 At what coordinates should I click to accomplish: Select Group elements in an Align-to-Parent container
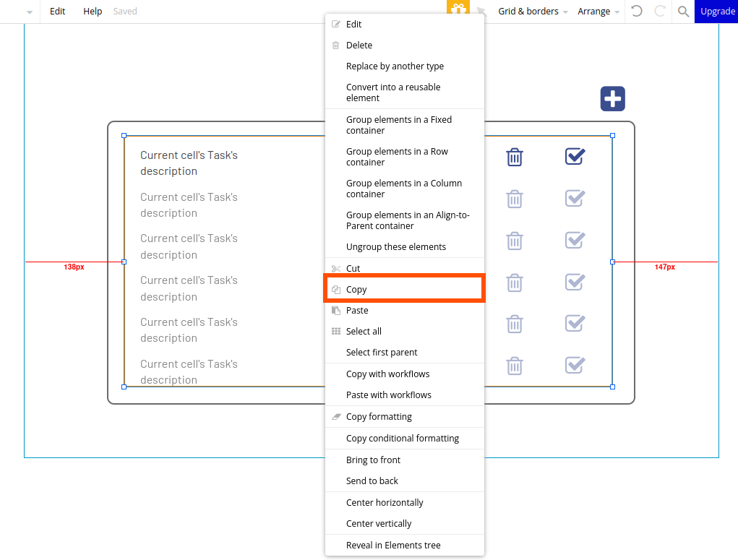[x=404, y=220]
